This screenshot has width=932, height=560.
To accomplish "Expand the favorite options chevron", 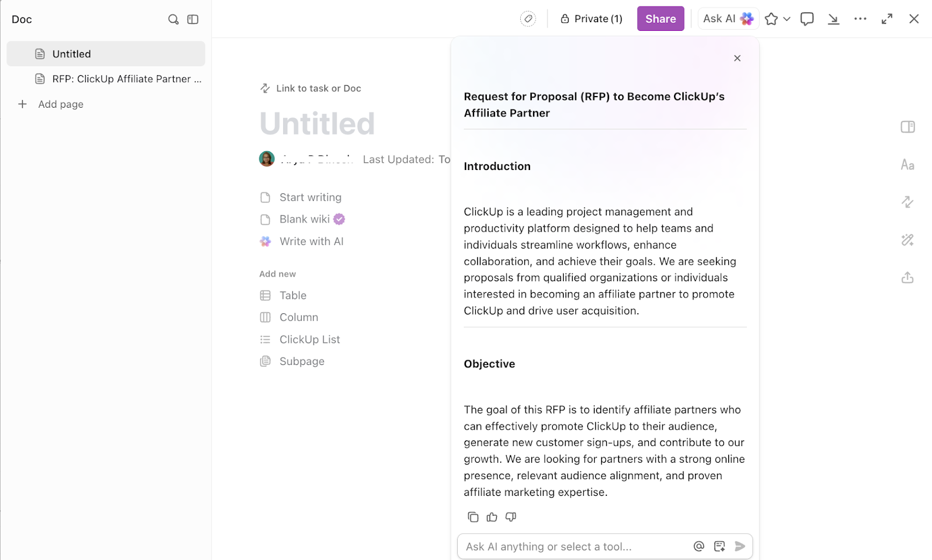I will (x=786, y=19).
